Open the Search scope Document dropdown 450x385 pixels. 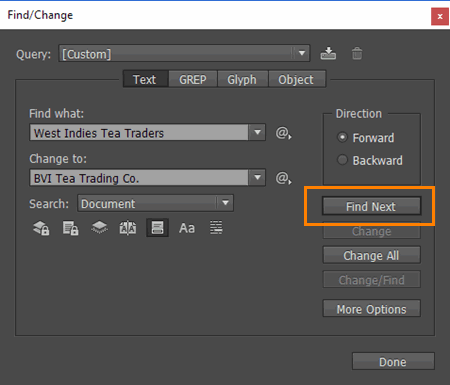tap(155, 203)
